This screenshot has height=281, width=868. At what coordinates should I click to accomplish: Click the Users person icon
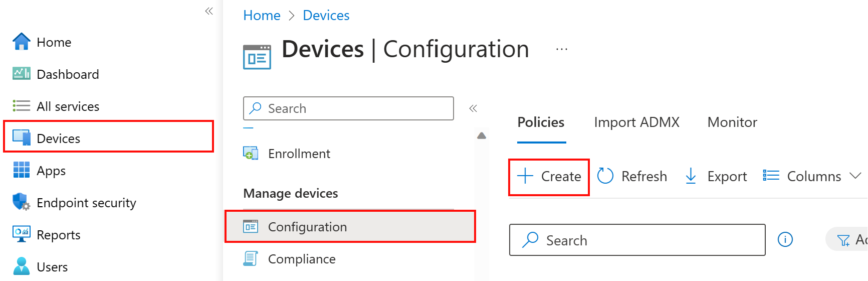tap(21, 266)
